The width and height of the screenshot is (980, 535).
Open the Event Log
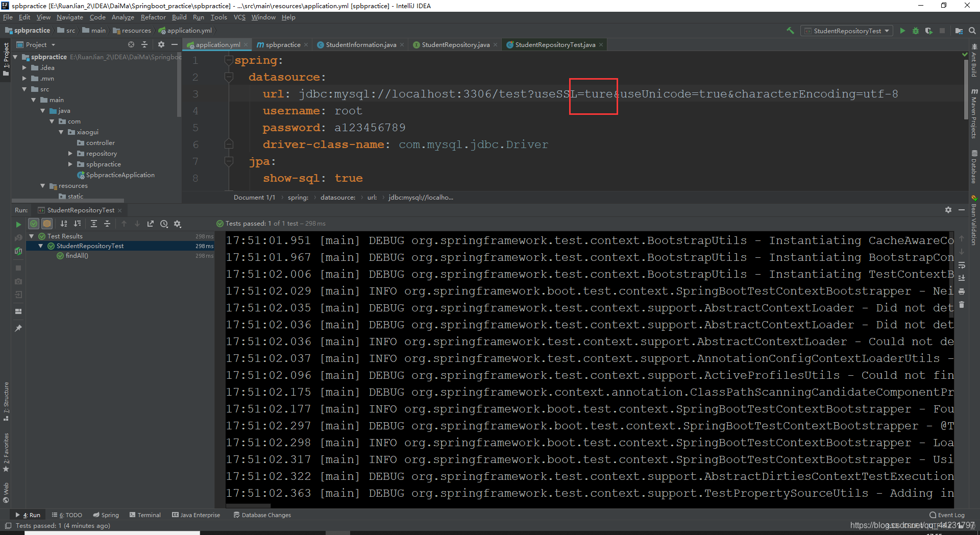pos(947,515)
